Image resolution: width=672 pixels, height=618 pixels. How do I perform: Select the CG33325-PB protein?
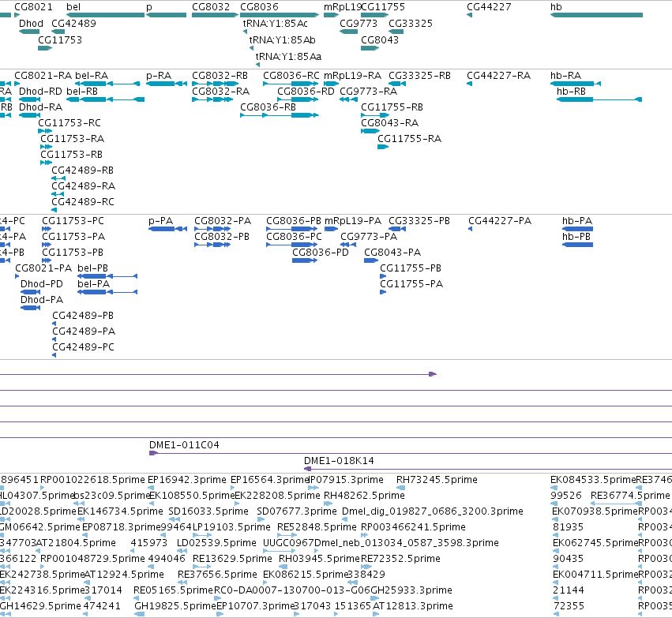[x=397, y=229]
